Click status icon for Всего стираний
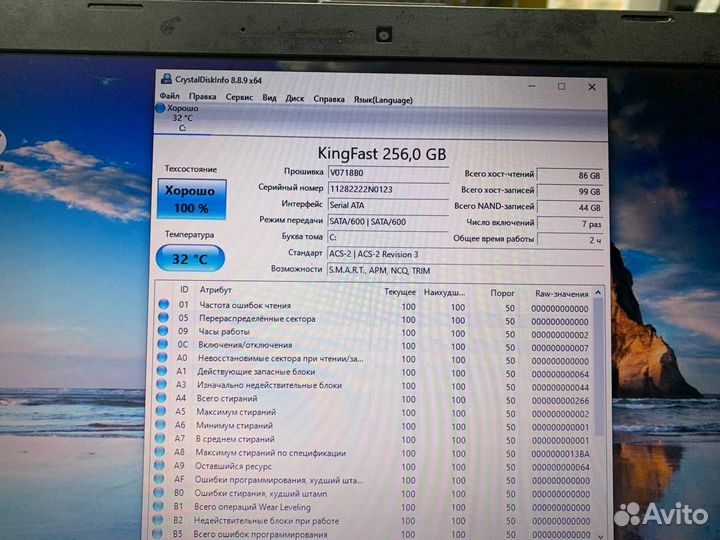This screenshot has width=720, height=540. click(161, 398)
